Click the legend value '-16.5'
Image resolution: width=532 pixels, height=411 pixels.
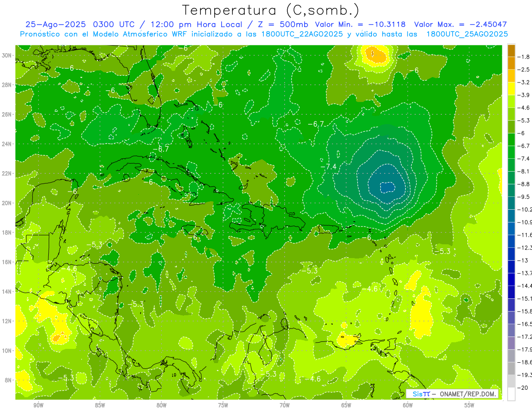coord(525,324)
